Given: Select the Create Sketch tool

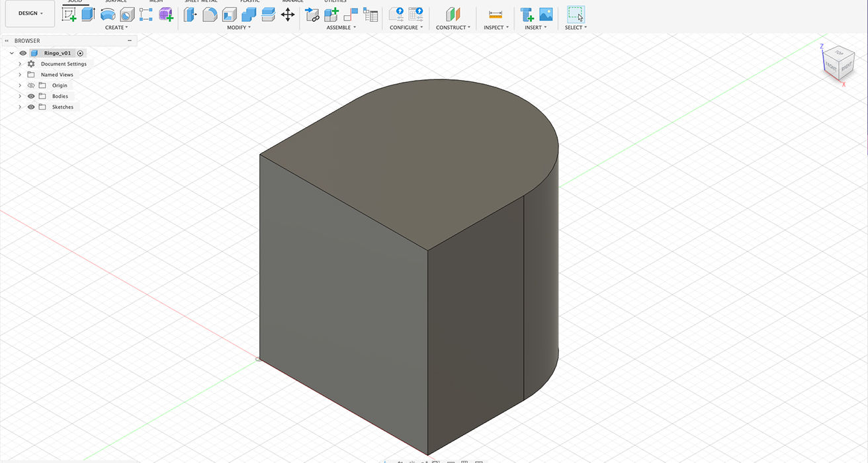Looking at the screenshot, I should (69, 14).
